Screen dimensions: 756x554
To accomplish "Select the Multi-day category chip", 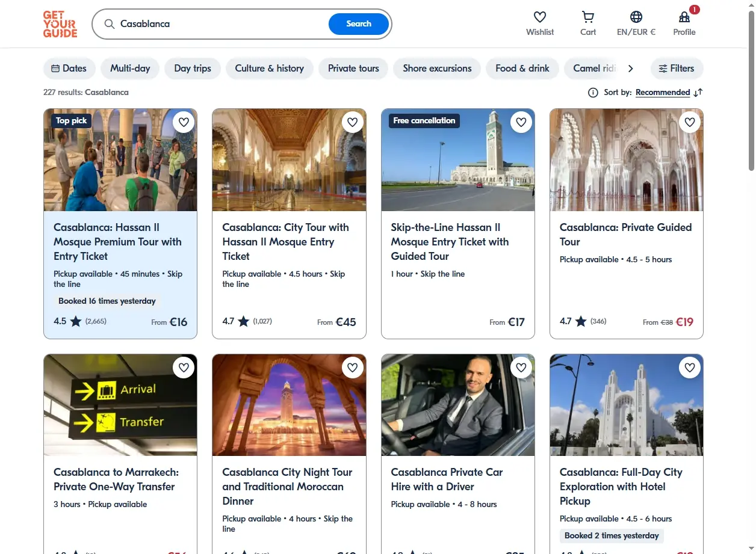I will pyautogui.click(x=130, y=68).
